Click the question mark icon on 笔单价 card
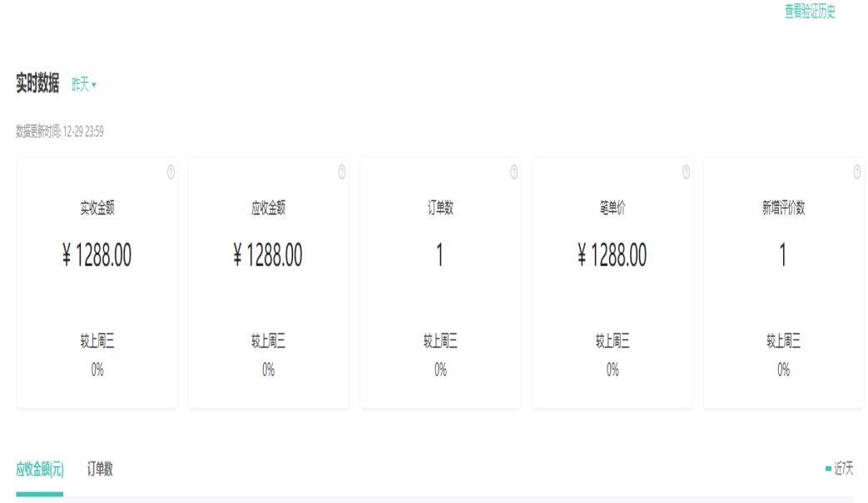 pyautogui.click(x=686, y=172)
